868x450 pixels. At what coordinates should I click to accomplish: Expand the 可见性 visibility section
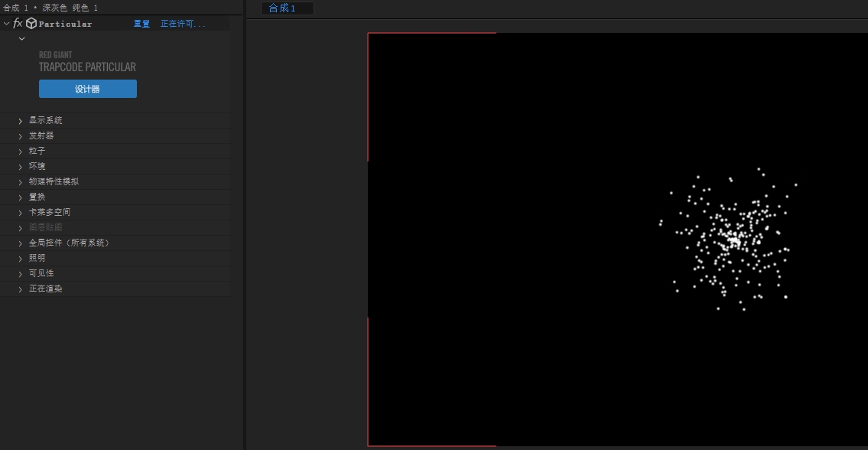click(21, 274)
